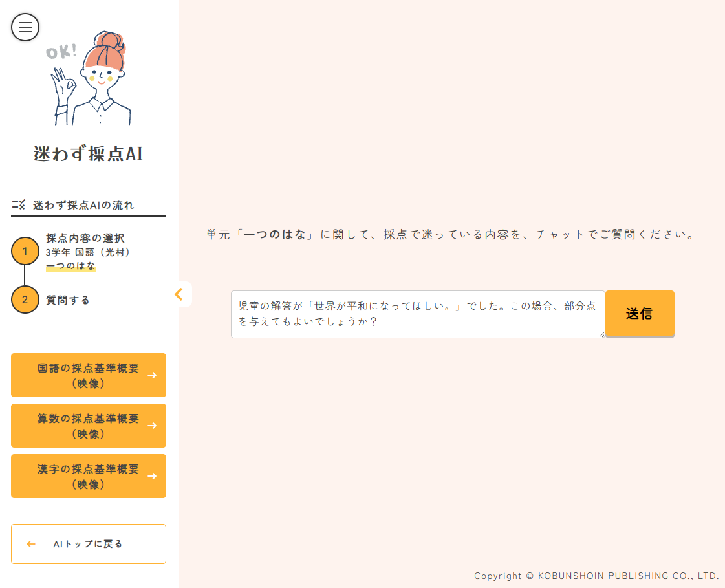Open 国語の採点基準概要 video

[88, 375]
